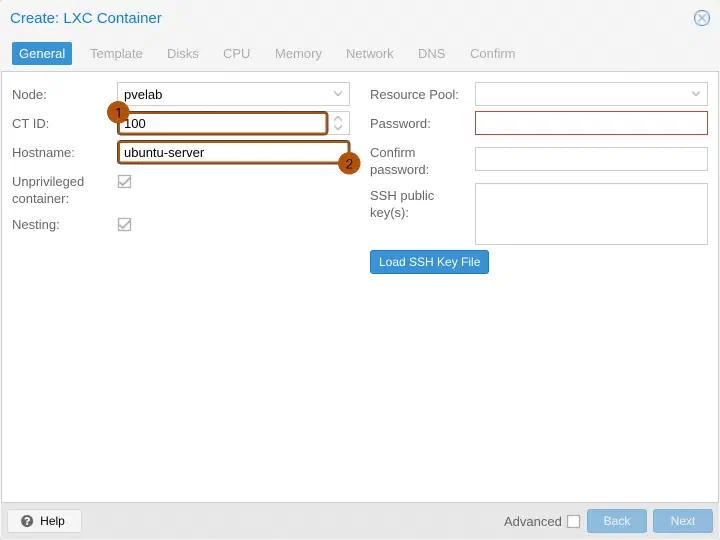Click the Back button
The height and width of the screenshot is (540, 720).
[x=617, y=521]
